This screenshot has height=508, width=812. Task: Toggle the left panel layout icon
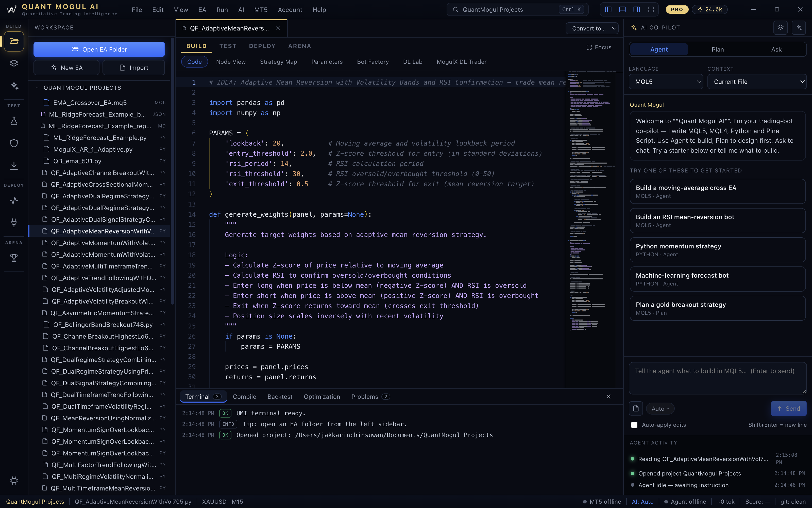(x=608, y=9)
